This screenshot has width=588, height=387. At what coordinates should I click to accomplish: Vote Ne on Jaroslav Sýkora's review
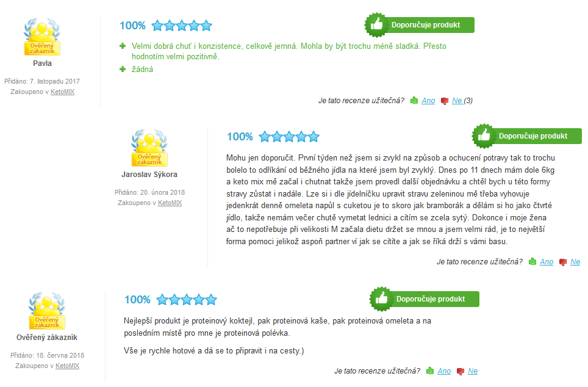tap(575, 262)
